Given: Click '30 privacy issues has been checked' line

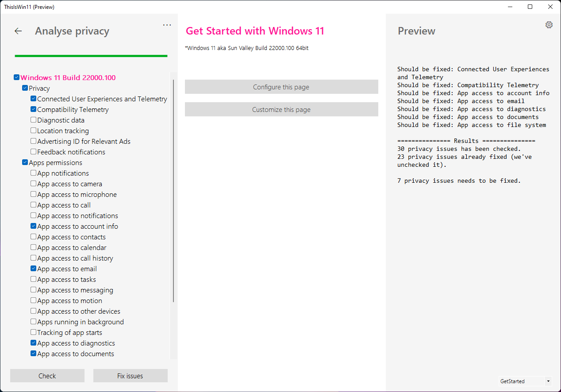Looking at the screenshot, I should coord(459,149).
